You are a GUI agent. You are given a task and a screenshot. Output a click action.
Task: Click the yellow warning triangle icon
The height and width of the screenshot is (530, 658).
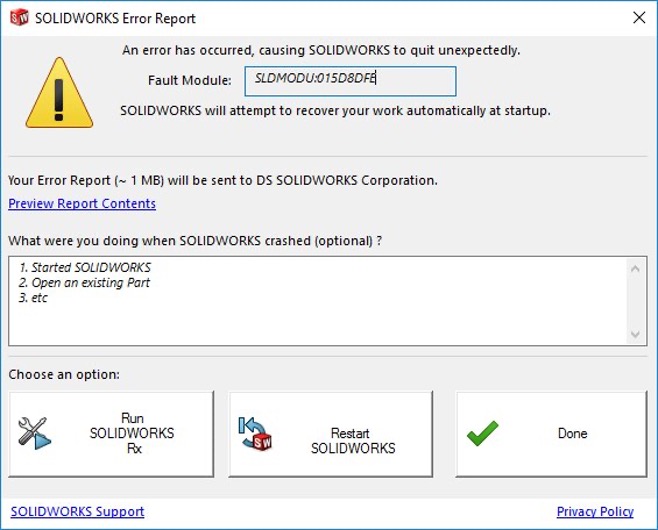59,93
